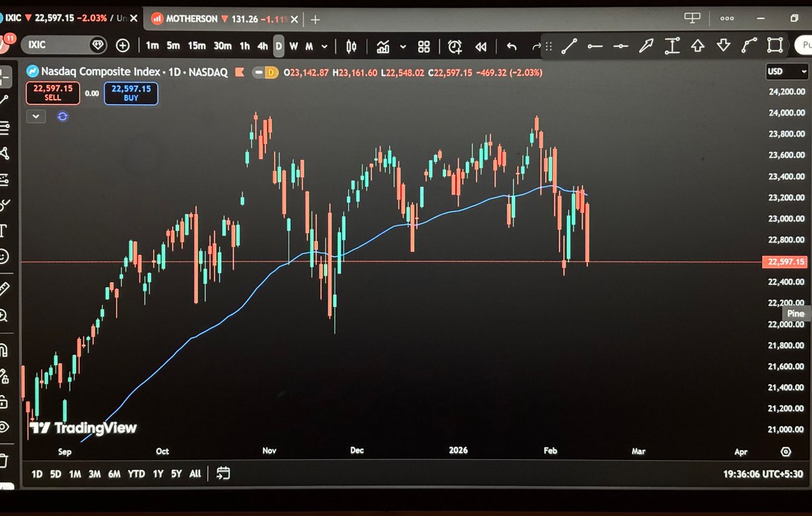Viewport: 812px width, 516px height.
Task: Set date range to YTD
Action: [x=136, y=474]
